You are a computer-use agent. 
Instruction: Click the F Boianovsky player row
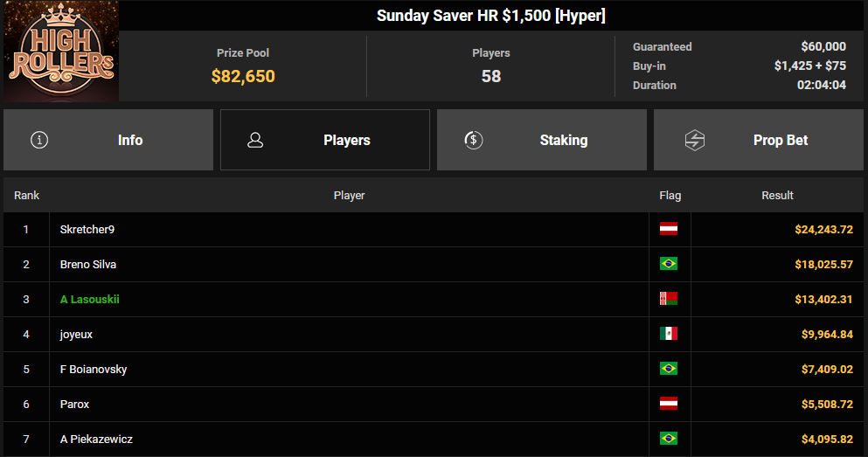434,369
